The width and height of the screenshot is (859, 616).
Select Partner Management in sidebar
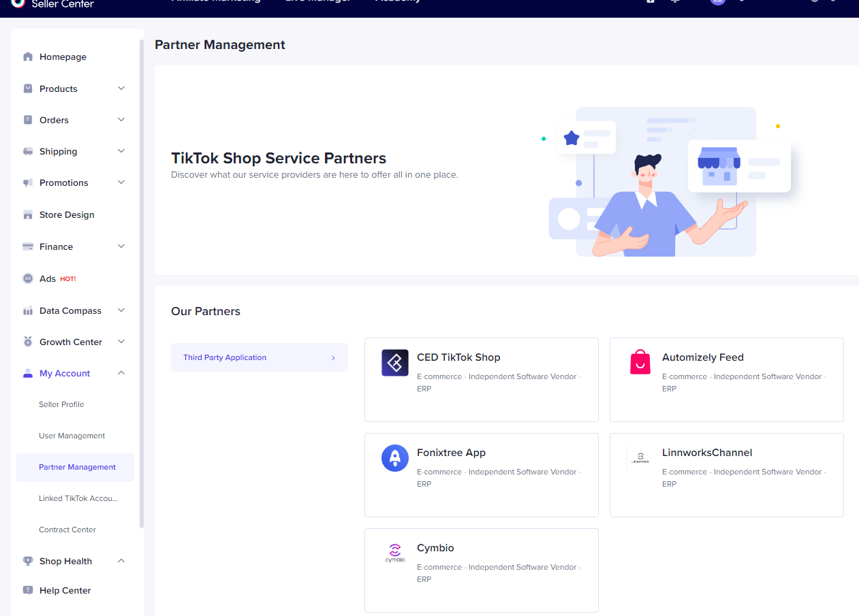click(75, 467)
